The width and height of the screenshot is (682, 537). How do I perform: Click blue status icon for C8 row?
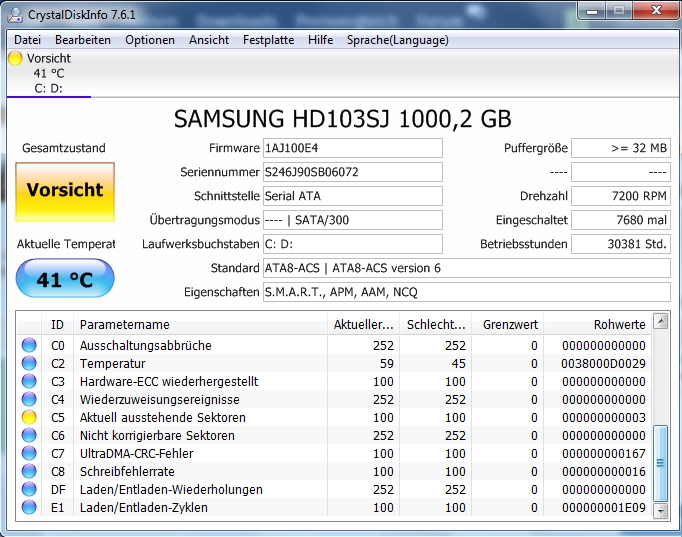point(29,471)
